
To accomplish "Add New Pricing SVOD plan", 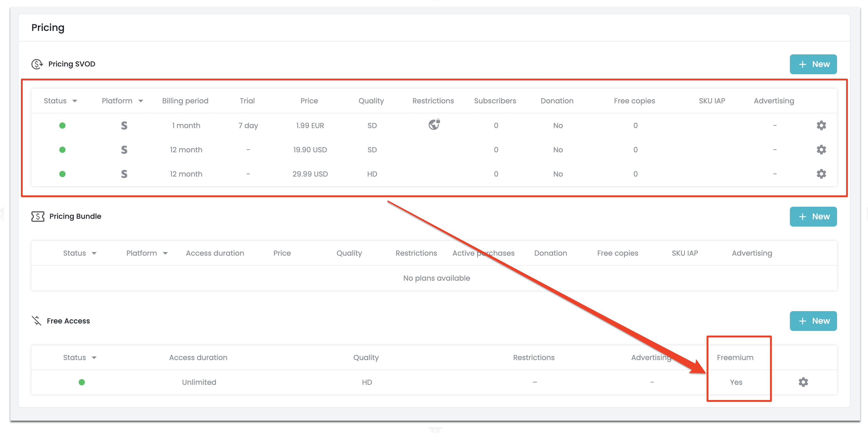I will coord(813,64).
